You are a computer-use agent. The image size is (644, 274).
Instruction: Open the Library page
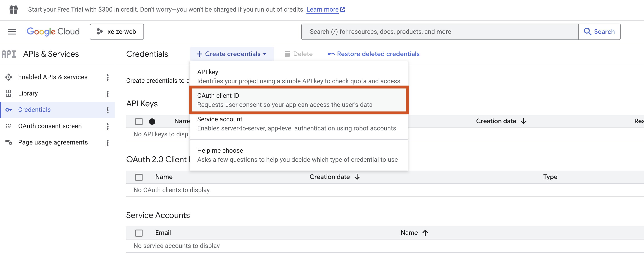(28, 93)
